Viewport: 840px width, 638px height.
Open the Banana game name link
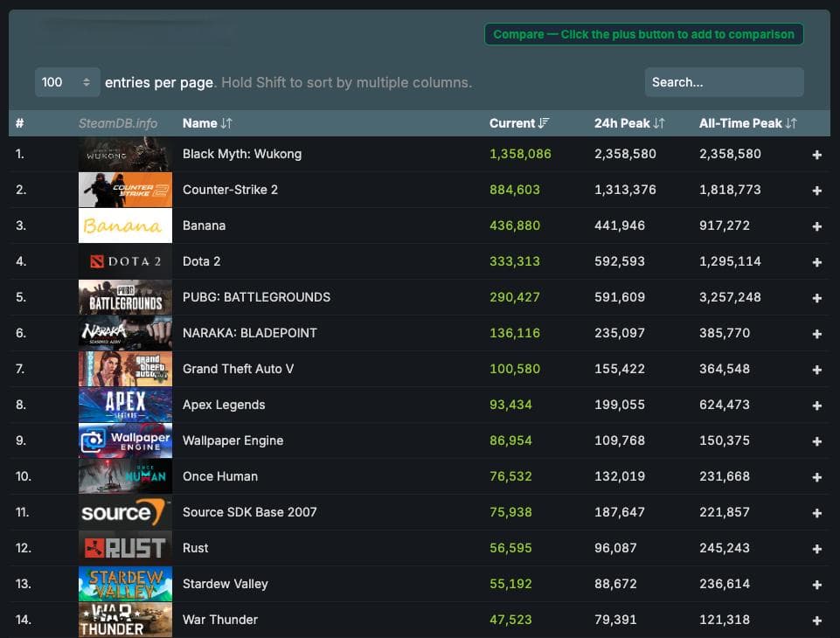[x=205, y=225]
